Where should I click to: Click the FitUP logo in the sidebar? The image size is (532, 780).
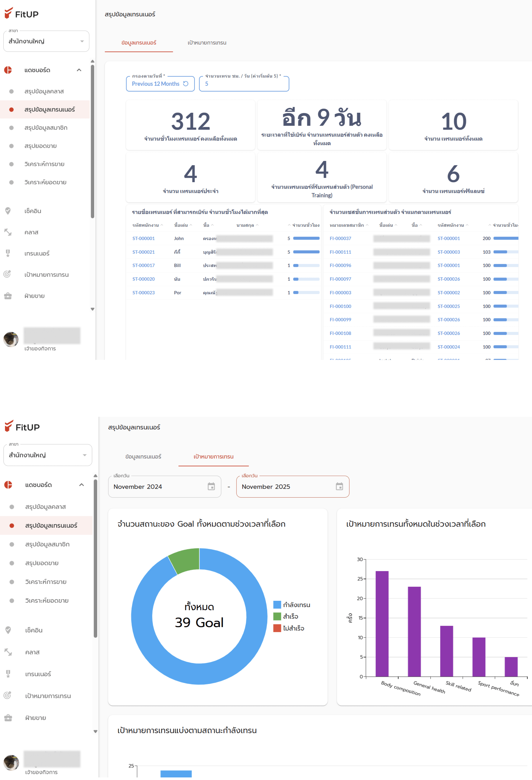click(x=21, y=14)
